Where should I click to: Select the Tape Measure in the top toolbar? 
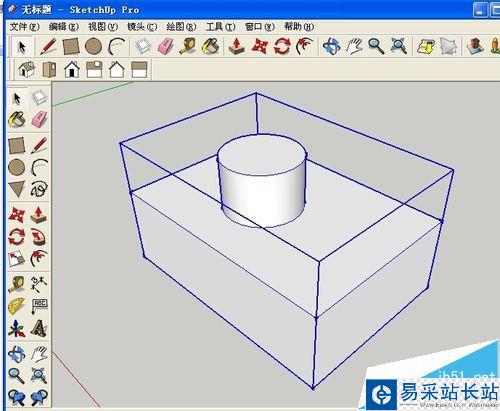click(x=188, y=46)
